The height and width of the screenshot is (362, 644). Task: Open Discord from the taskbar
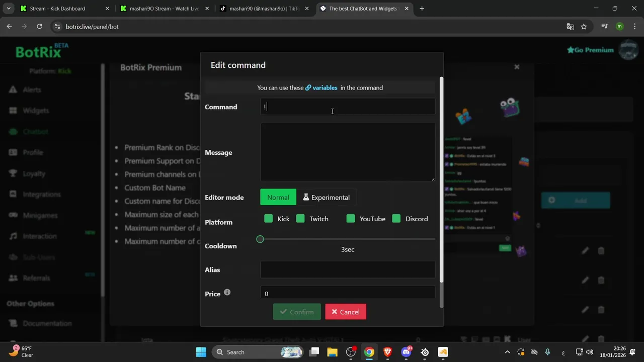(x=406, y=352)
